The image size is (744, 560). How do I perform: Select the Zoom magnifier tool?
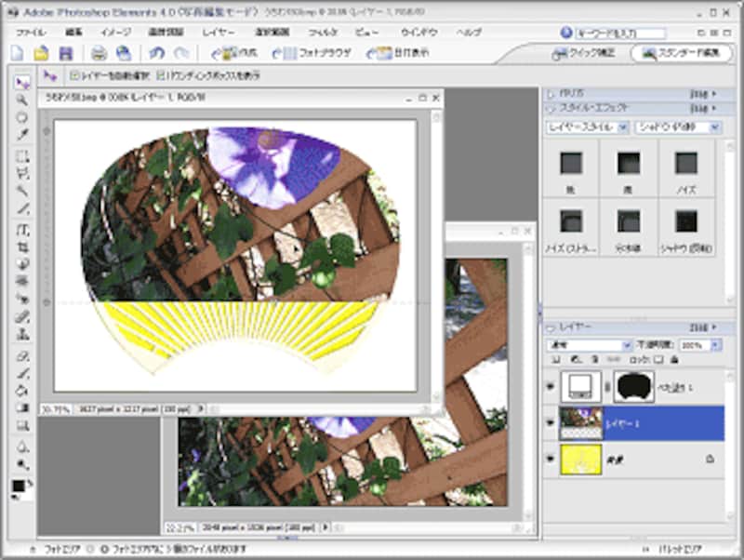[x=22, y=100]
